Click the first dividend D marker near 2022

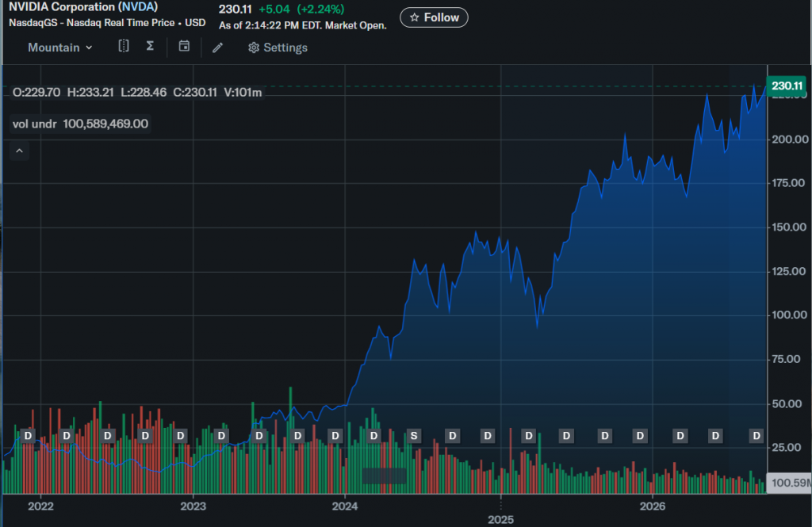28,436
